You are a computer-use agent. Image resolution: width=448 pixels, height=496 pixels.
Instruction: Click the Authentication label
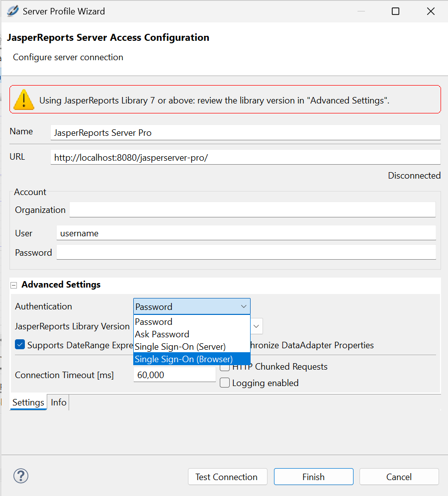click(x=44, y=306)
